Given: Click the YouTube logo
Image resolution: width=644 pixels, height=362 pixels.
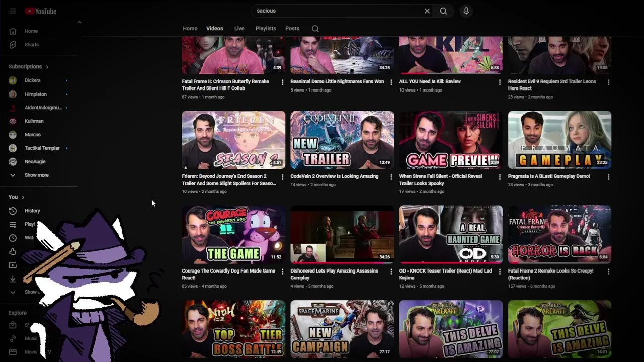Looking at the screenshot, I should tap(40, 11).
